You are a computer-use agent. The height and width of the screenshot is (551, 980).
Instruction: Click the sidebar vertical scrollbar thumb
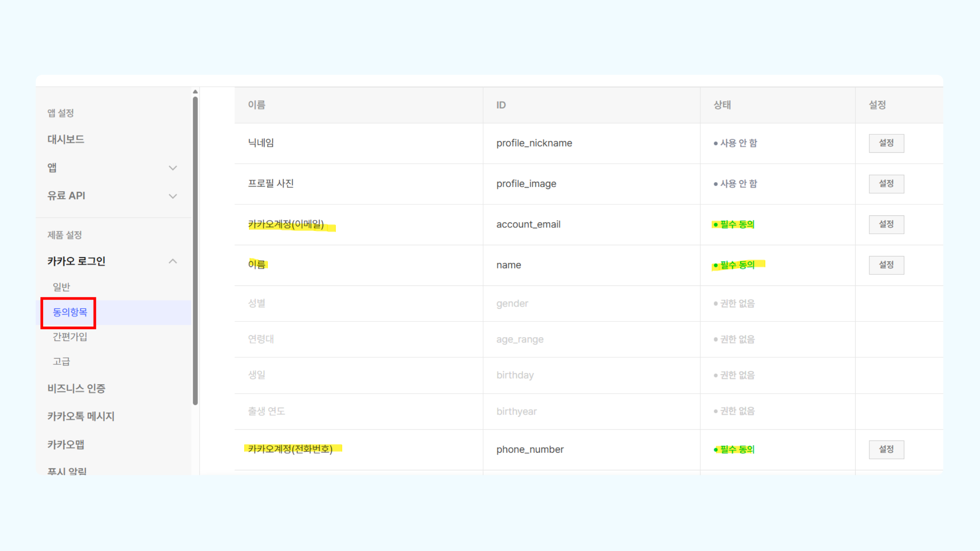(x=195, y=251)
